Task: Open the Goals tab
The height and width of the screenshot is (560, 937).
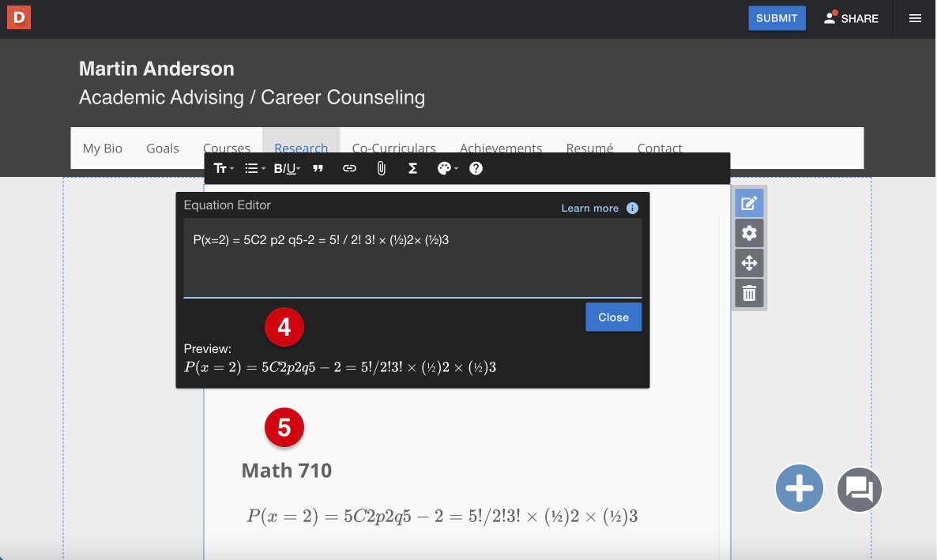Action: [x=163, y=148]
